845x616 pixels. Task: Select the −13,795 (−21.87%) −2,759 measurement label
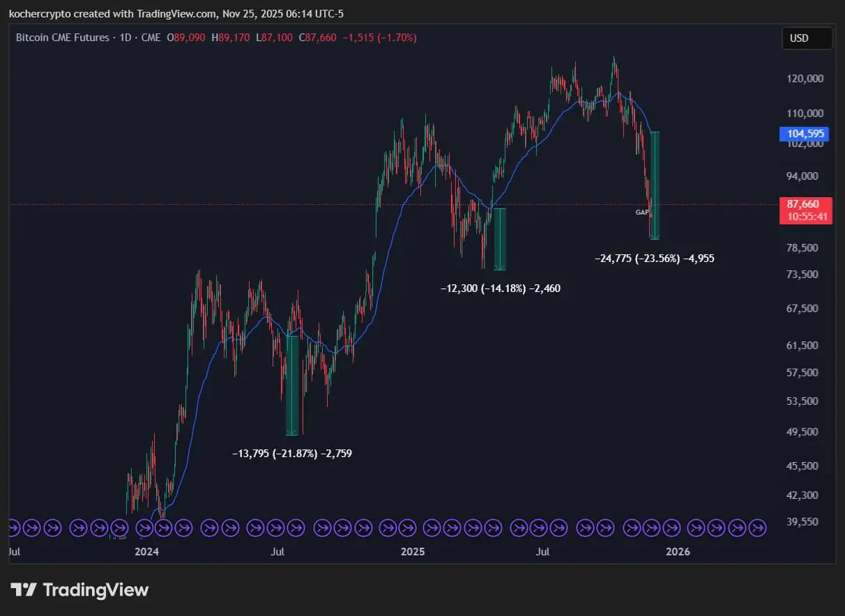[291, 454]
